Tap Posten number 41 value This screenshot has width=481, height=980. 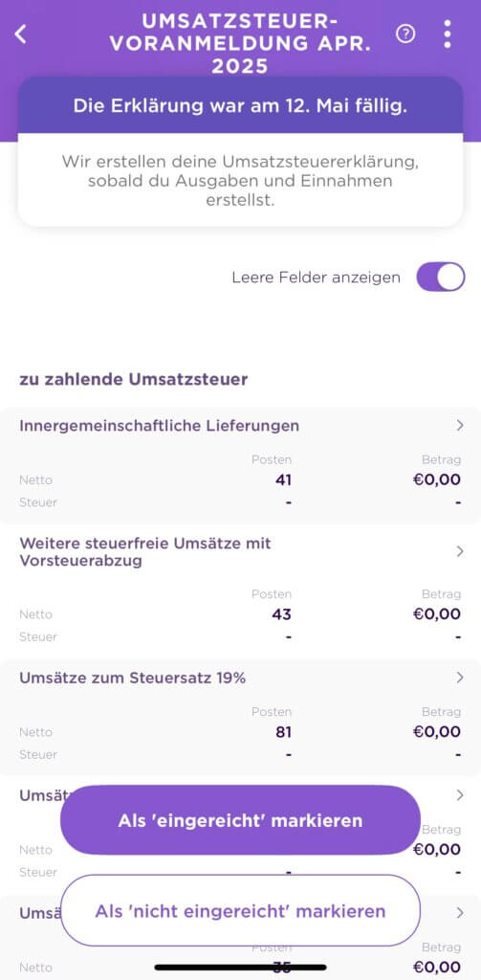point(283,480)
